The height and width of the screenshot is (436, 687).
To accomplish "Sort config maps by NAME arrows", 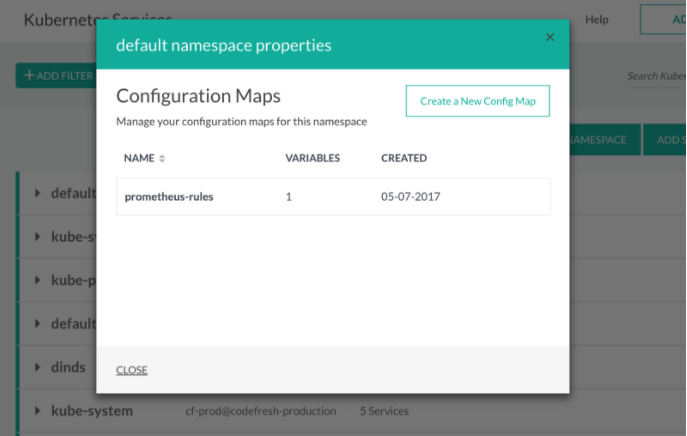I will tap(162, 158).
